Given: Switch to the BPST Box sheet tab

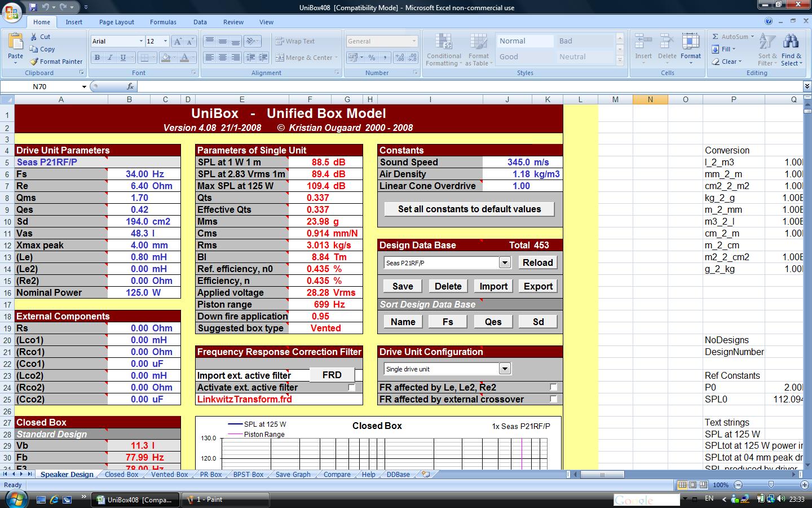Looking at the screenshot, I should point(248,475).
